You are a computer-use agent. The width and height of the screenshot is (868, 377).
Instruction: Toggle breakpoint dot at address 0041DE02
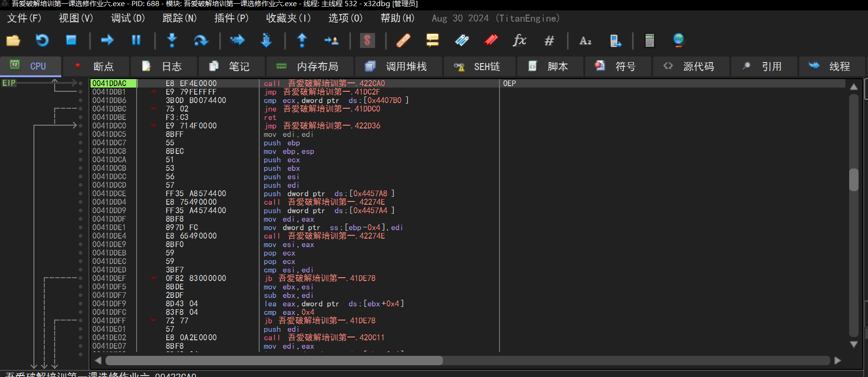coord(81,337)
